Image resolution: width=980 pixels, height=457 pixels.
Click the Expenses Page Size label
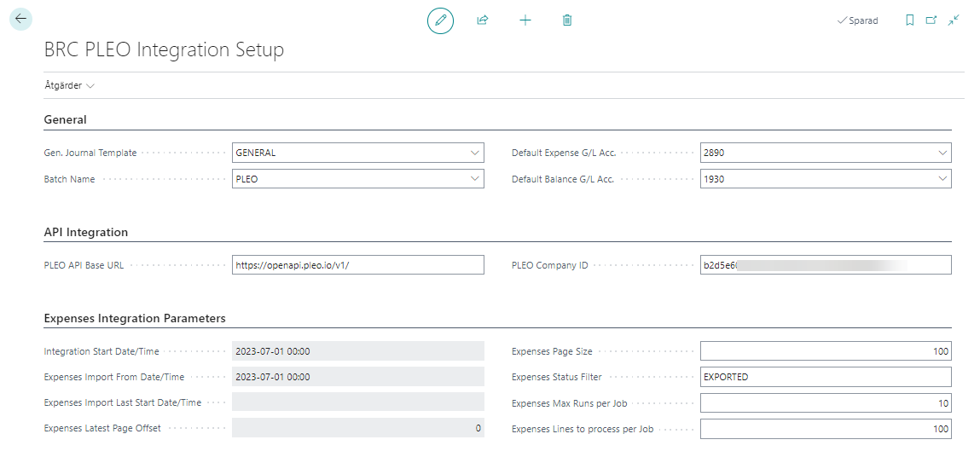pos(552,351)
